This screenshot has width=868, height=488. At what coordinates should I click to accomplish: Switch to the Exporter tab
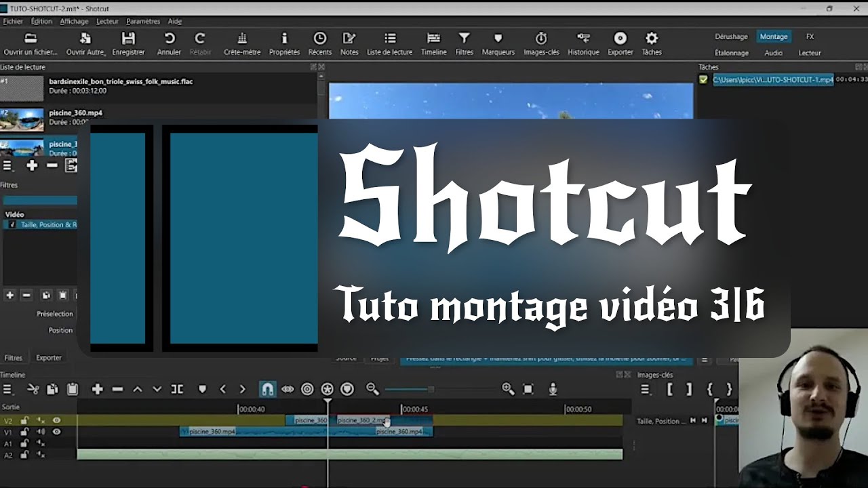[x=49, y=358]
